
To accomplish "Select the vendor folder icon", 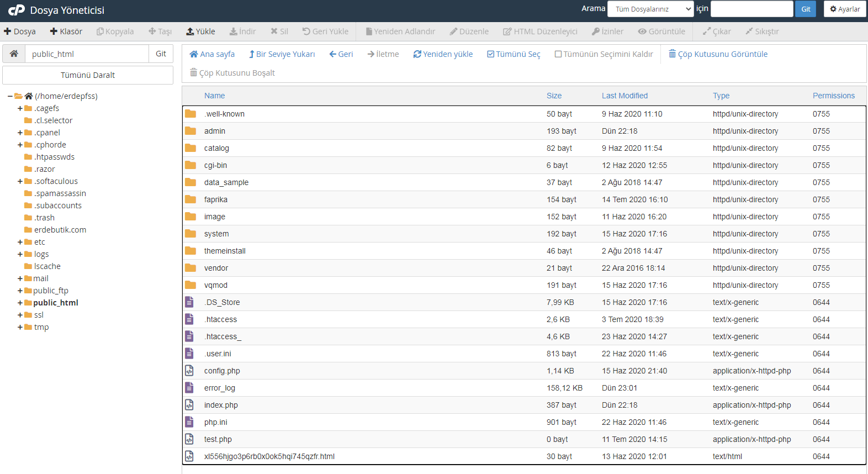I will tap(190, 268).
